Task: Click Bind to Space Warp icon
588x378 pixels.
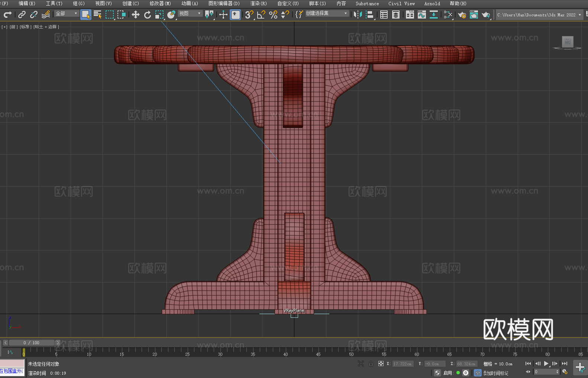Action: (46, 14)
